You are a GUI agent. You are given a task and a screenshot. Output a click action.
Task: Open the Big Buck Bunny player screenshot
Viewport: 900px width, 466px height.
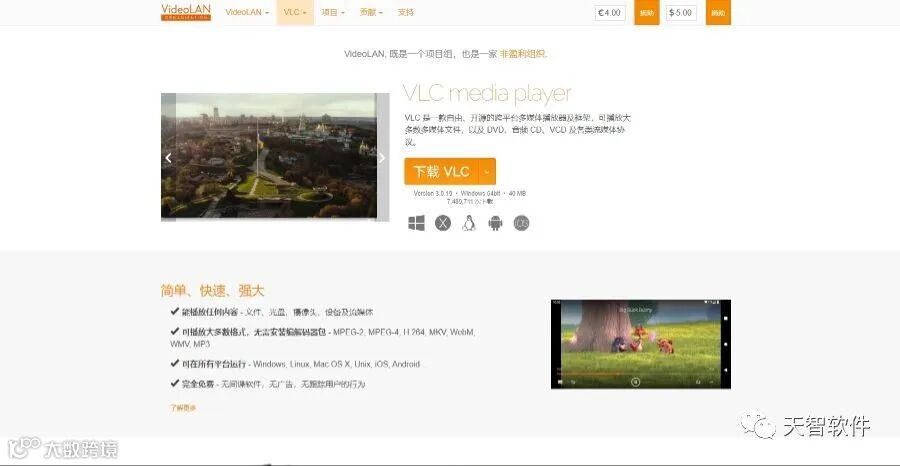[x=641, y=344]
